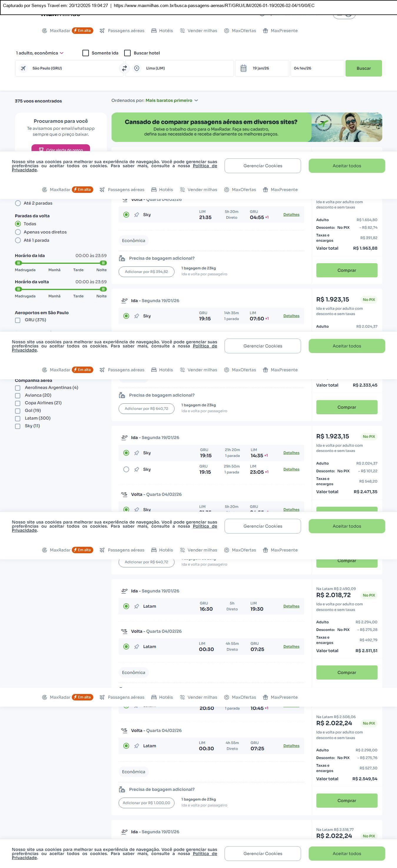This screenshot has width=397, height=868.
Task: Expand the Mais baratos primeiro sort dropdown
Action: (x=172, y=100)
